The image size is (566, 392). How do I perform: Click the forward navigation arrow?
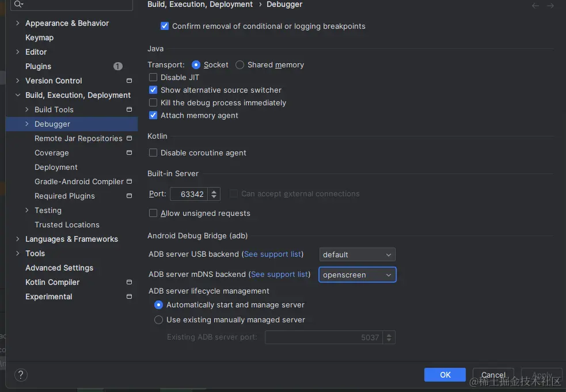coord(550,5)
